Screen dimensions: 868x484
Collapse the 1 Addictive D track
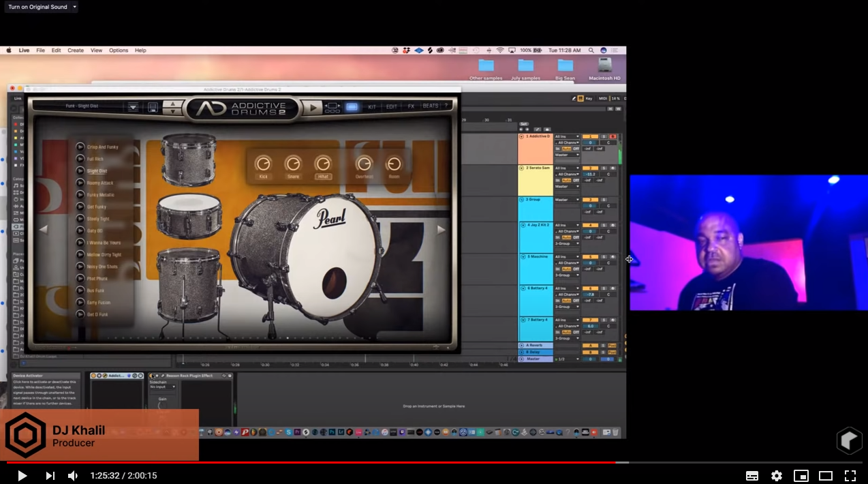522,136
